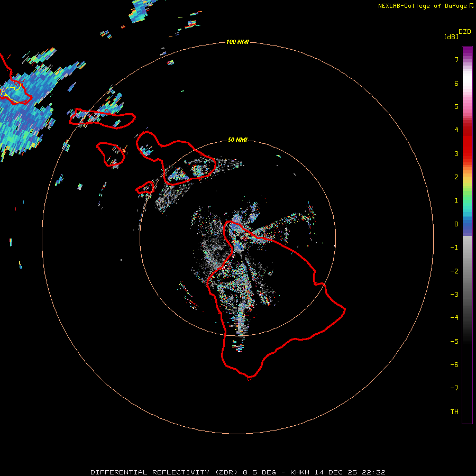Click the purple top of the ZDR color bar

pyautogui.click(x=467, y=52)
